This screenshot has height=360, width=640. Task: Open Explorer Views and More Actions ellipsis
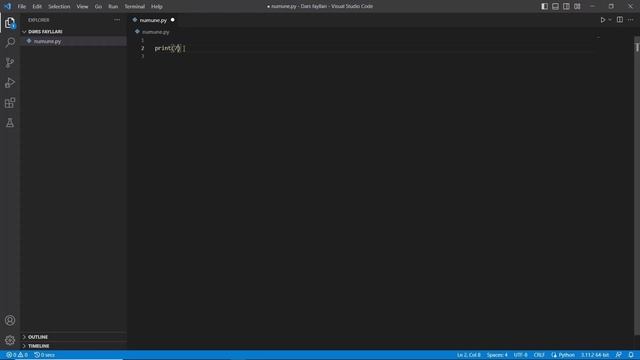click(117, 20)
